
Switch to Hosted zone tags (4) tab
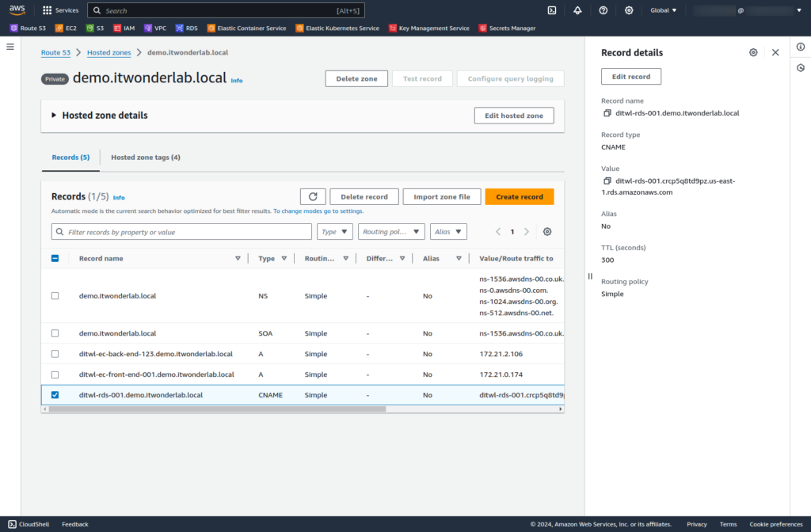pyautogui.click(x=146, y=158)
